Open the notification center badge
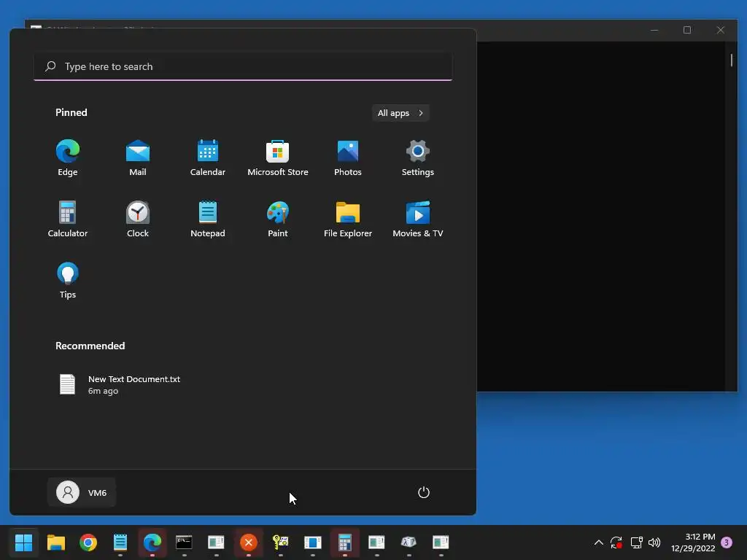The width and height of the screenshot is (747, 560). point(727,542)
